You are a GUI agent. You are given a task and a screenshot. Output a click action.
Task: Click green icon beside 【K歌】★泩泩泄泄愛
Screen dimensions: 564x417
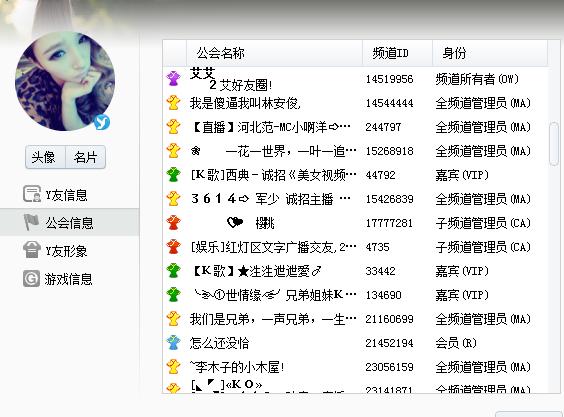coord(173,271)
